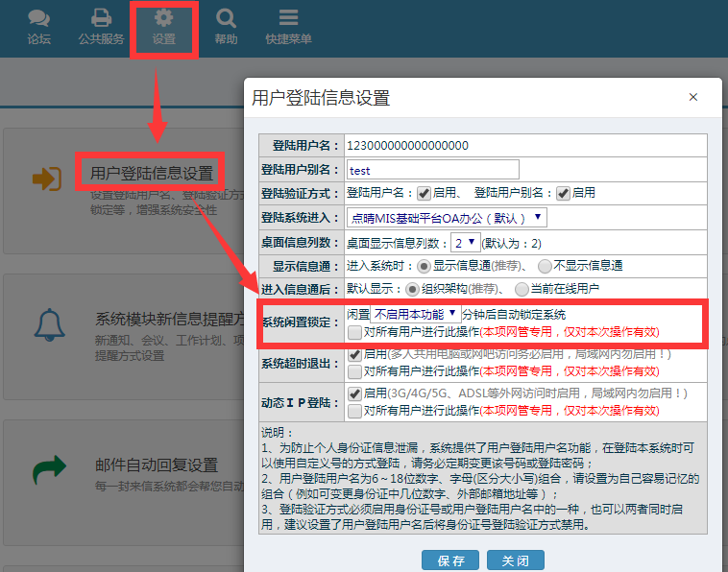Open 快捷菜单 hamburger icon
This screenshot has width=728, height=572.
pos(288,18)
